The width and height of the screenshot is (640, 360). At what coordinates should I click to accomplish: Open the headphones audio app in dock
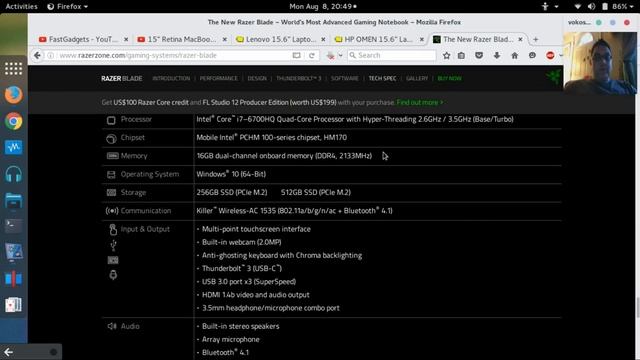tap(13, 174)
